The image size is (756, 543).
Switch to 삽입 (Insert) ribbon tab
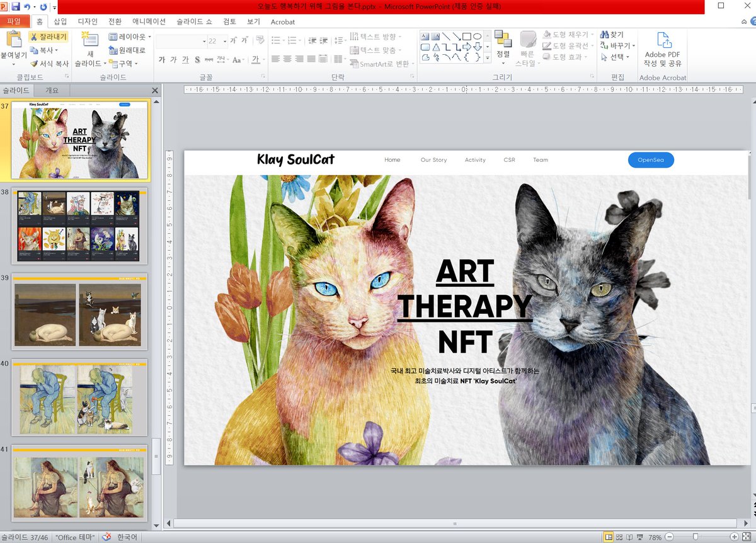pos(60,21)
